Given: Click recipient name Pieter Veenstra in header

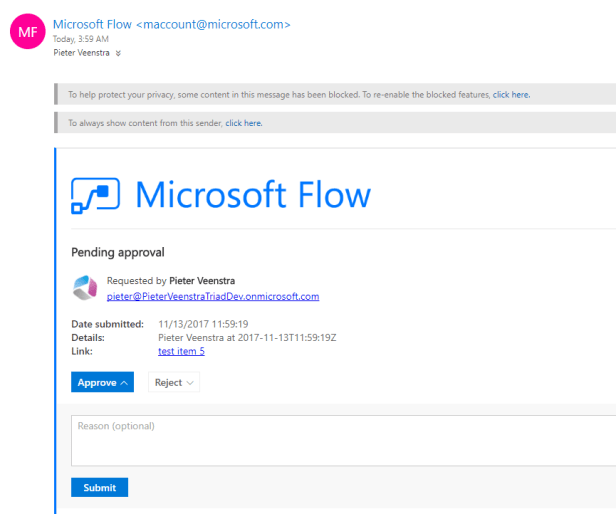Looking at the screenshot, I should tap(81, 53).
